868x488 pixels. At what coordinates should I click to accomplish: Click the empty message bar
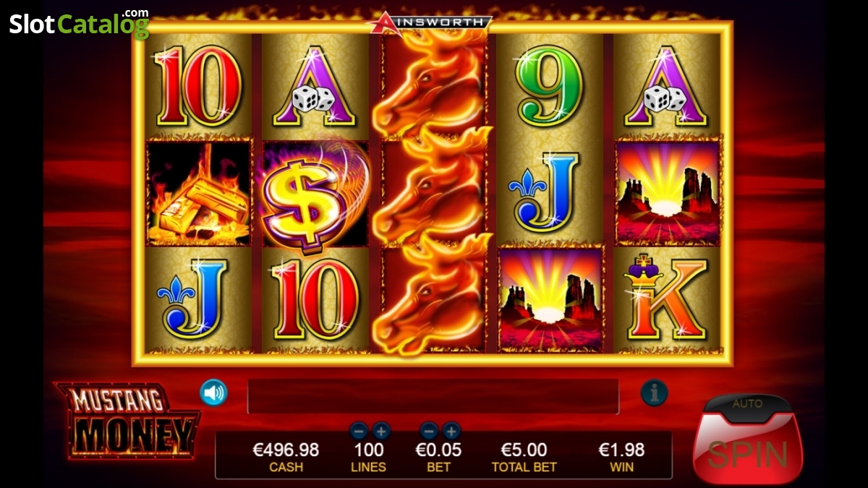(433, 396)
